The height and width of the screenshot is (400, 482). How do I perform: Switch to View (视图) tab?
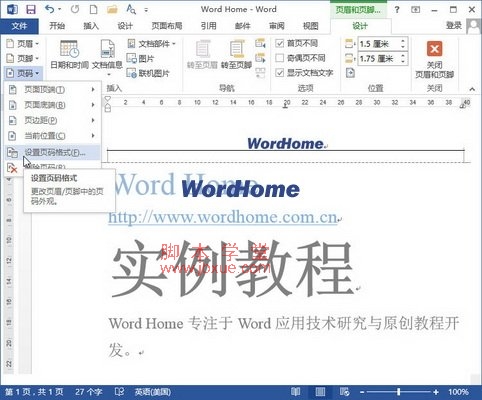[x=311, y=26]
